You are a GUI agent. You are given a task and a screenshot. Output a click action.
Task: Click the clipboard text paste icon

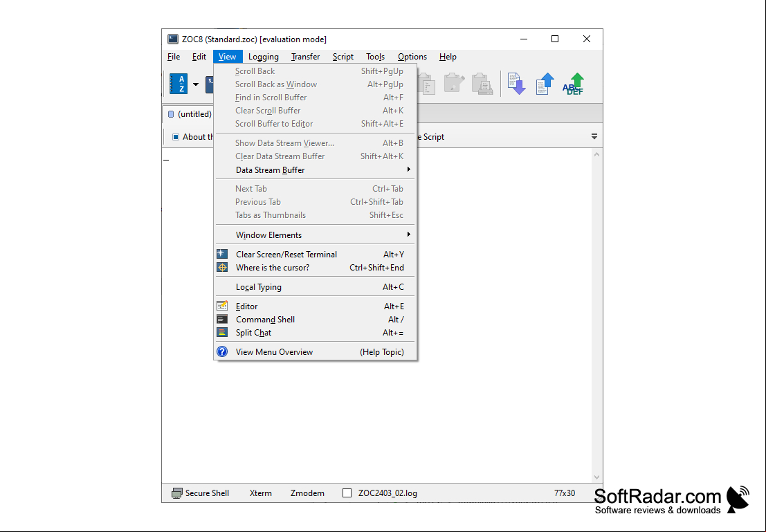click(427, 84)
